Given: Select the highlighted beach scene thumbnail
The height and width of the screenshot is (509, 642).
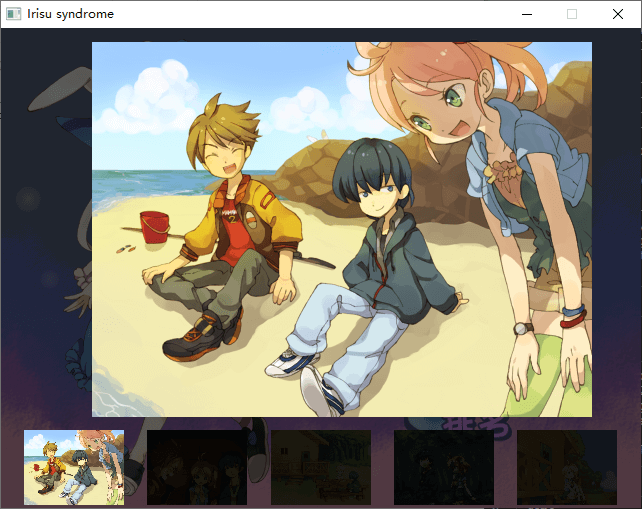Looking at the screenshot, I should pyautogui.click(x=74, y=467).
